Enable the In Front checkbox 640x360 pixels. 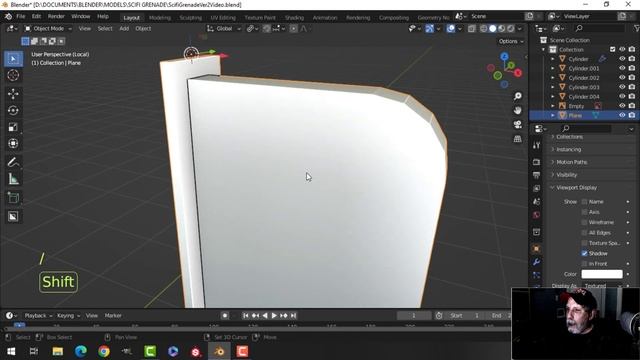584,264
